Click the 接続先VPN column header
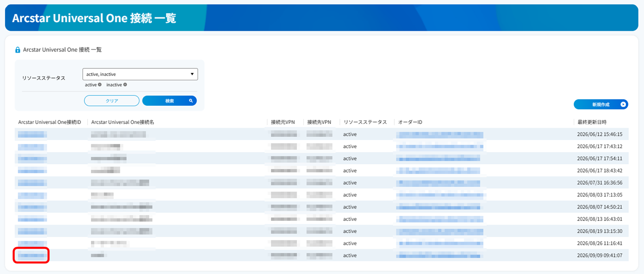 tap(319, 122)
